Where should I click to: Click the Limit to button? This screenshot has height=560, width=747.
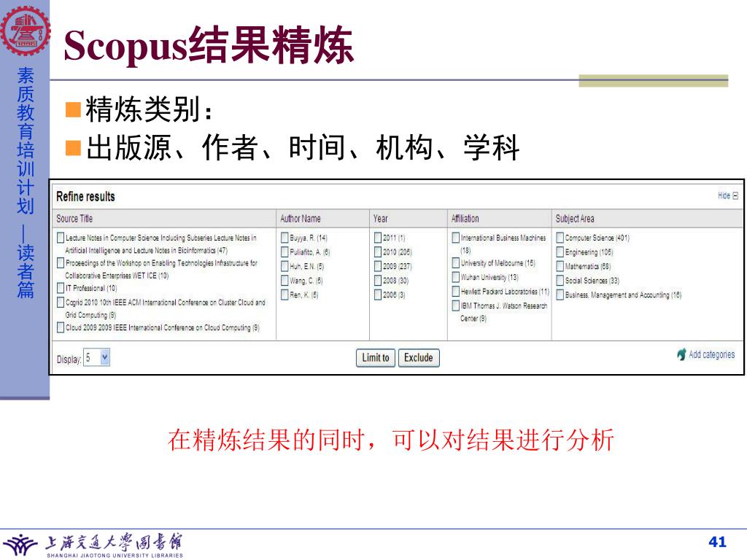click(x=376, y=357)
